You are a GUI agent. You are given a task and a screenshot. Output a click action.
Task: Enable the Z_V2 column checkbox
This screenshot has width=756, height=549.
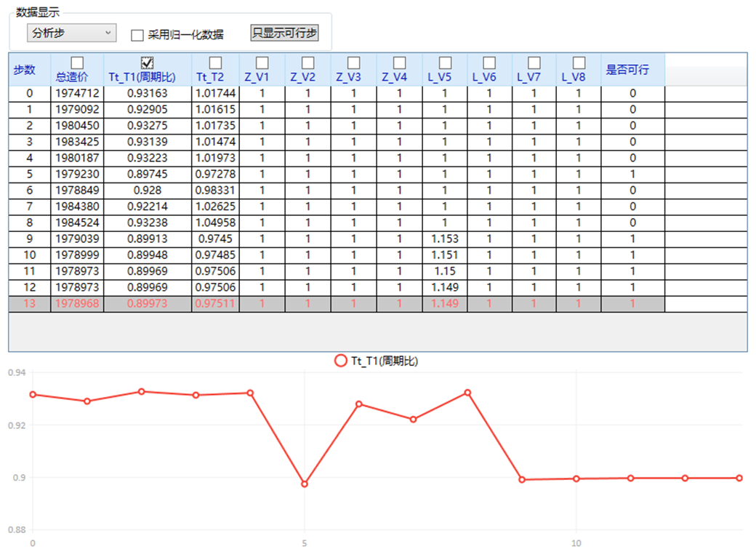[306, 63]
